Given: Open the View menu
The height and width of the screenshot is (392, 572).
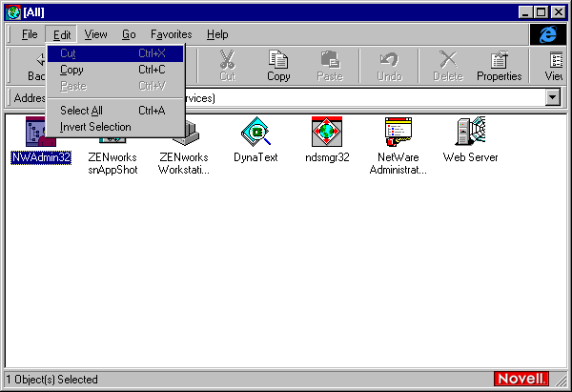Looking at the screenshot, I should tap(95, 34).
